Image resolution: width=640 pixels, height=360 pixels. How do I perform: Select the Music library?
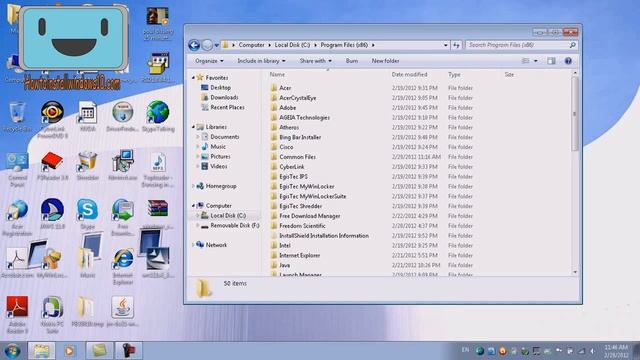[218, 147]
